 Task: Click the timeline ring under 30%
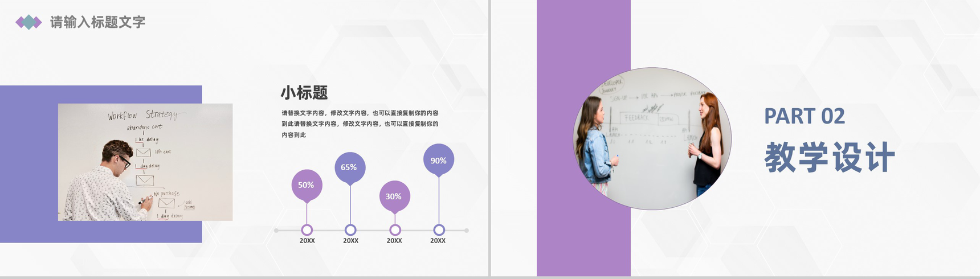pos(395,230)
